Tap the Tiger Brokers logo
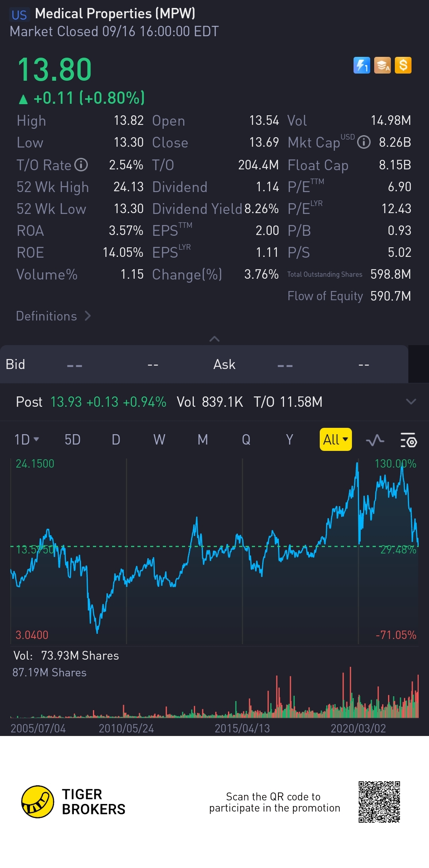This screenshot has width=429, height=868. pyautogui.click(x=38, y=802)
